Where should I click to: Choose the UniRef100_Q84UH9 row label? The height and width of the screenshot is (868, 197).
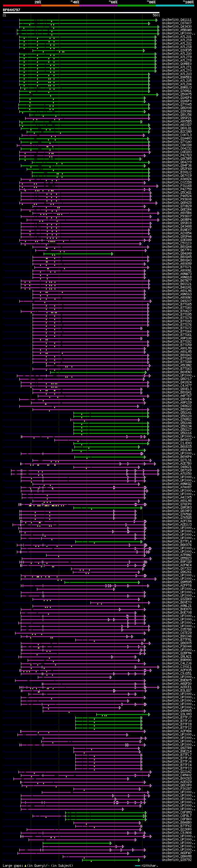tap(177, 254)
